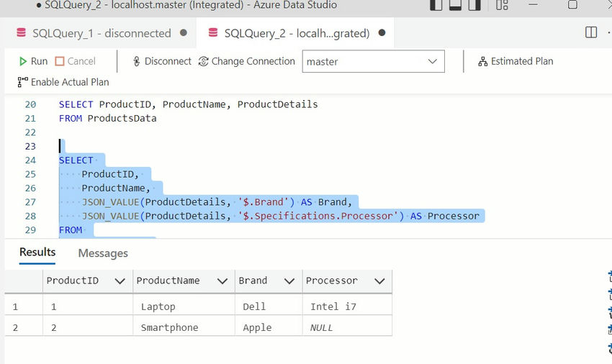Expand the ProductName column filter arrow
The width and height of the screenshot is (612, 364).
(222, 281)
